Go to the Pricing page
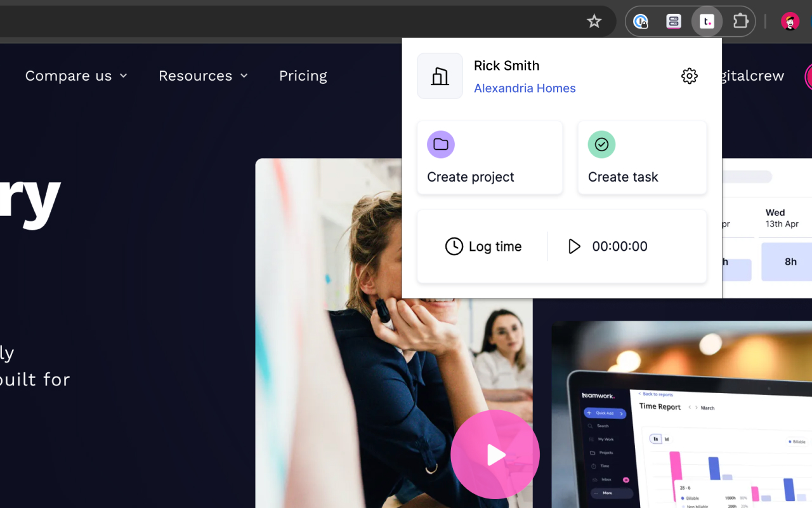The image size is (812, 508). pyautogui.click(x=303, y=76)
